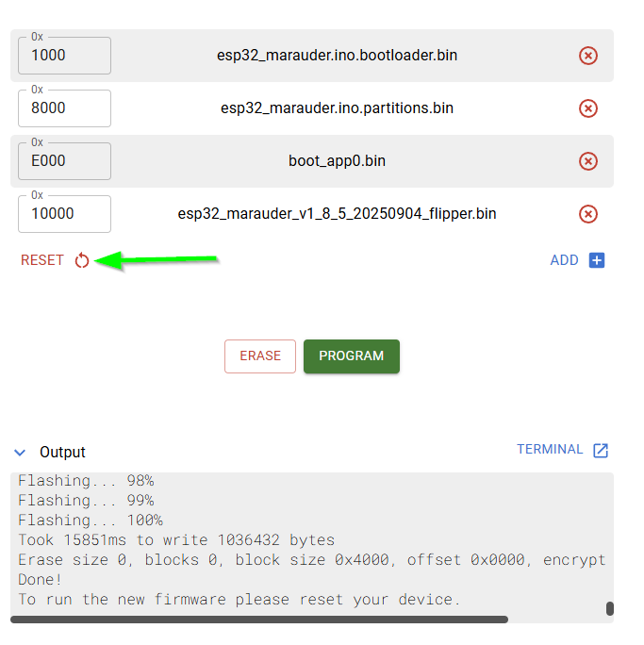
Task: Click the output vertical scrollbar thumb
Action: 609,608
